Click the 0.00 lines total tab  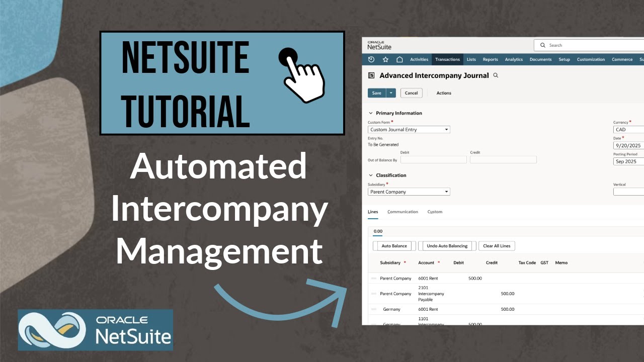pyautogui.click(x=378, y=231)
